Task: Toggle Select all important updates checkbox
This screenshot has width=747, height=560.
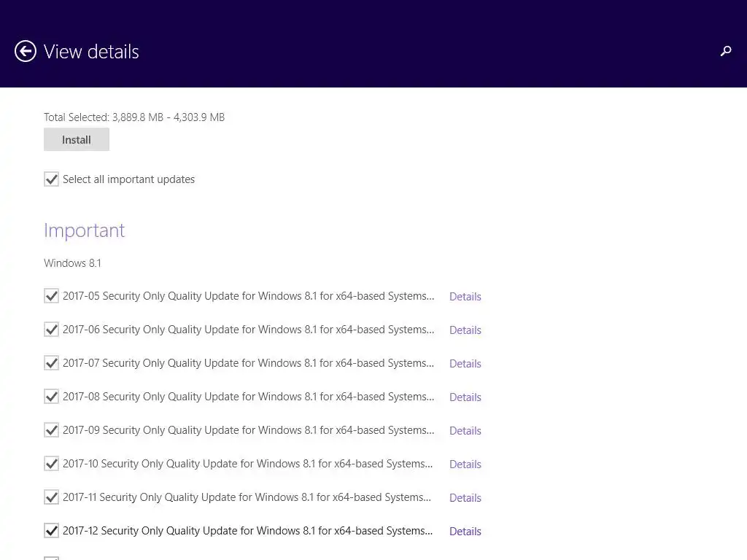Action: 51,179
